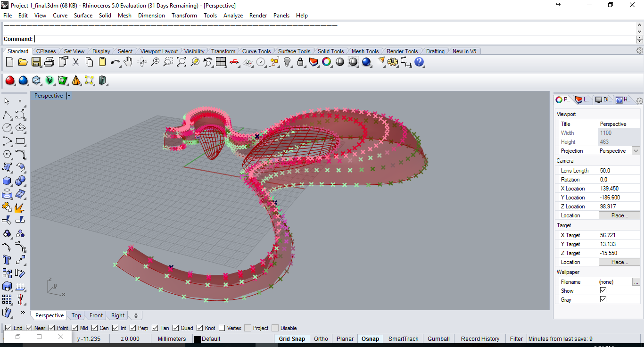The width and height of the screenshot is (644, 347).
Task: Click the Print icon in toolbar
Action: pos(49,62)
